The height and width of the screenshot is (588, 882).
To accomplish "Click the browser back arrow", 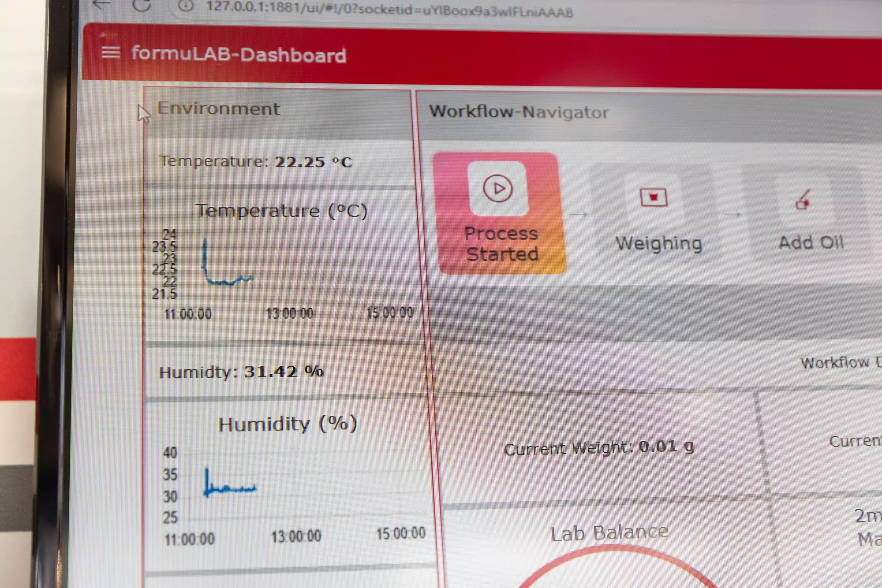I will click(102, 4).
